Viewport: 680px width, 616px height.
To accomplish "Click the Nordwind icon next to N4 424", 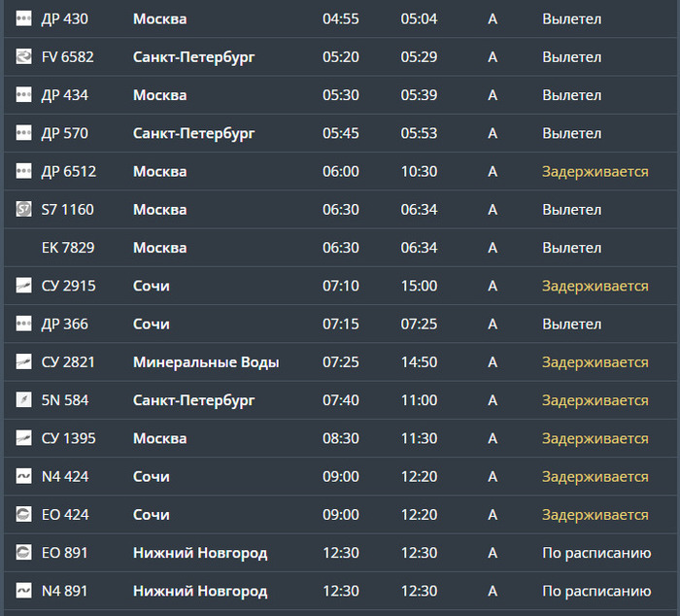I will (x=24, y=476).
